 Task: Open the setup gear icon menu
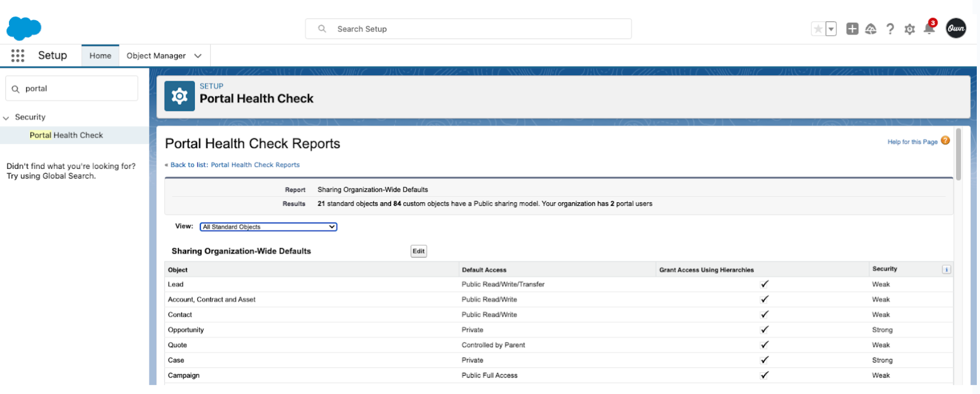(x=910, y=29)
